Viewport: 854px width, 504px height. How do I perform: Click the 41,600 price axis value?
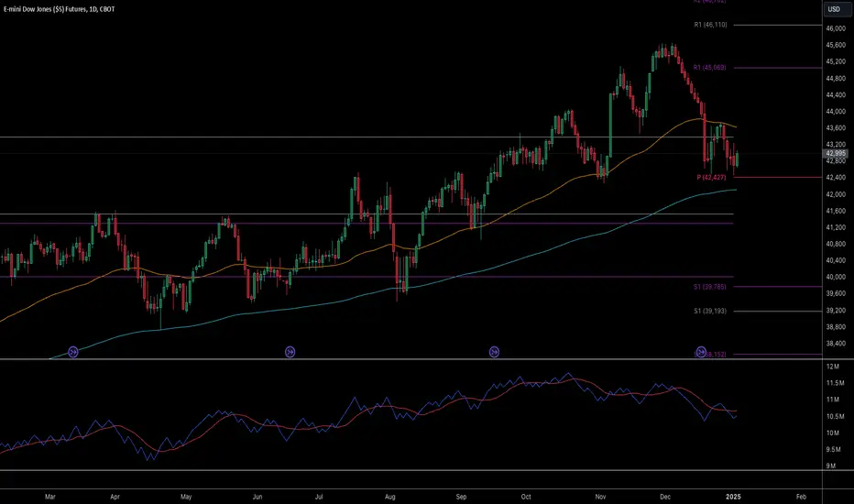836,211
